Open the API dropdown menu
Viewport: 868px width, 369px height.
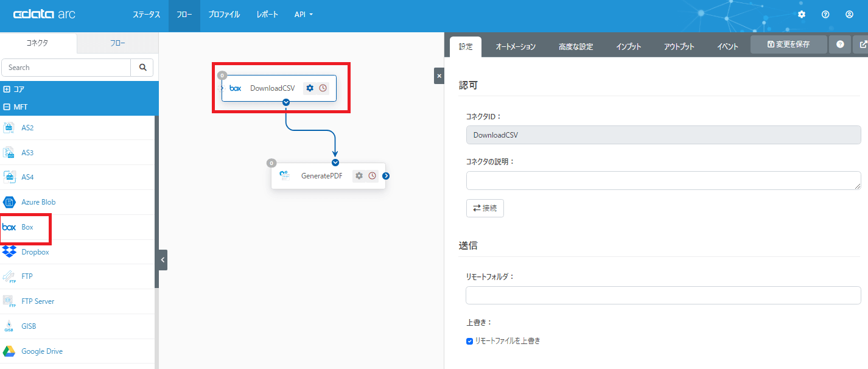pos(303,15)
